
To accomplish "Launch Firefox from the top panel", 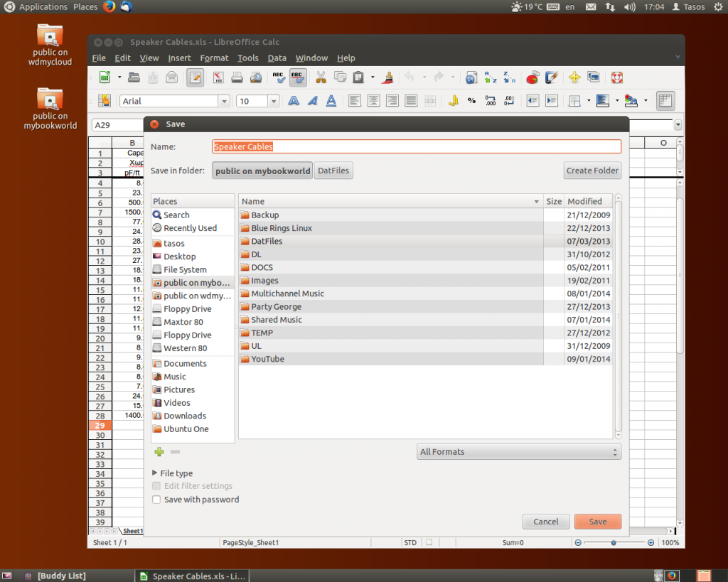I will [x=109, y=7].
